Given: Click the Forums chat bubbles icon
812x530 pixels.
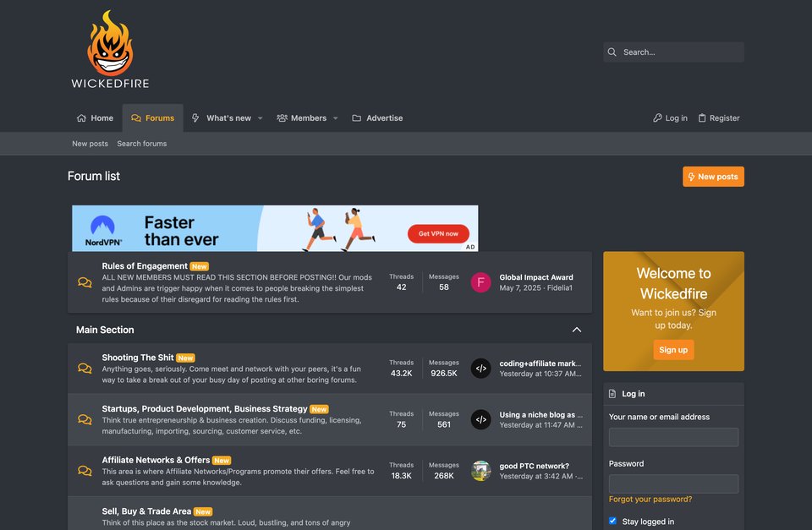Looking at the screenshot, I should tap(136, 118).
